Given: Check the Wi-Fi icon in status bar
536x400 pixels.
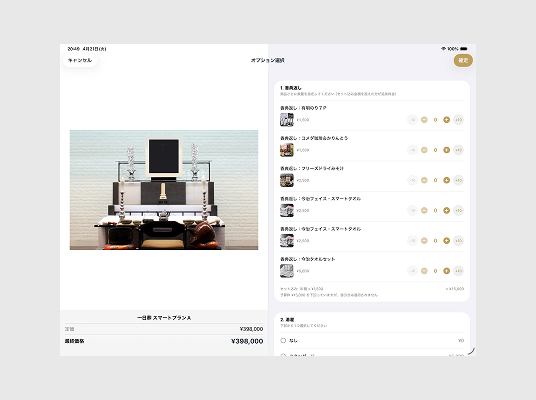Looking at the screenshot, I should (443, 49).
